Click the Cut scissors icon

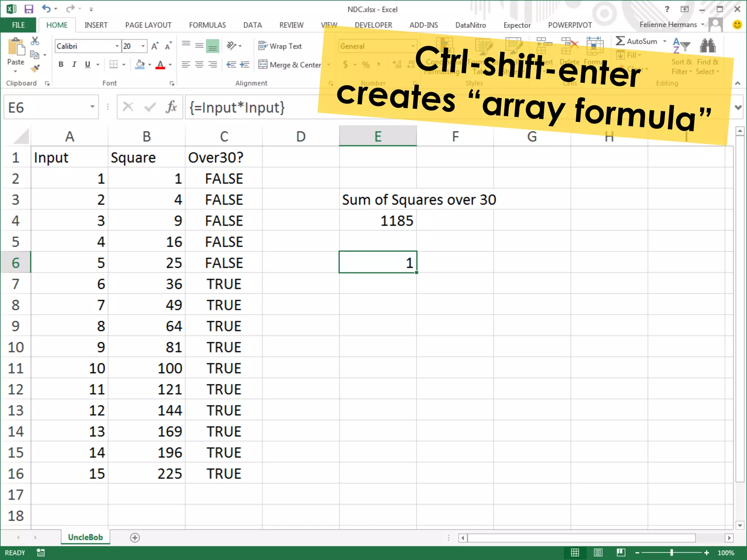[x=35, y=41]
